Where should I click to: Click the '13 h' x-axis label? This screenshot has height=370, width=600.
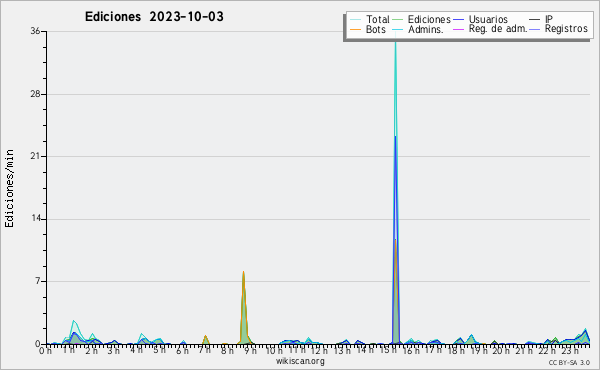coord(342,350)
